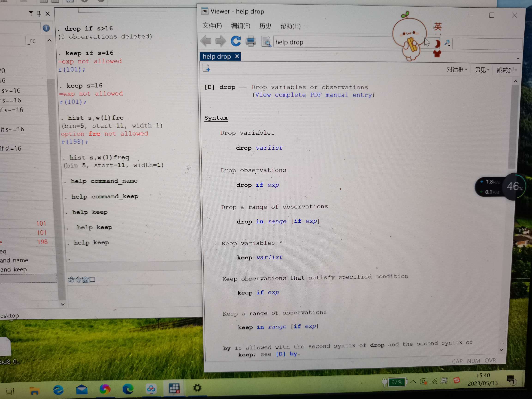This screenshot has width=532, height=399.
Task: Toggle the pin icon on the history panel
Action: 39,14
